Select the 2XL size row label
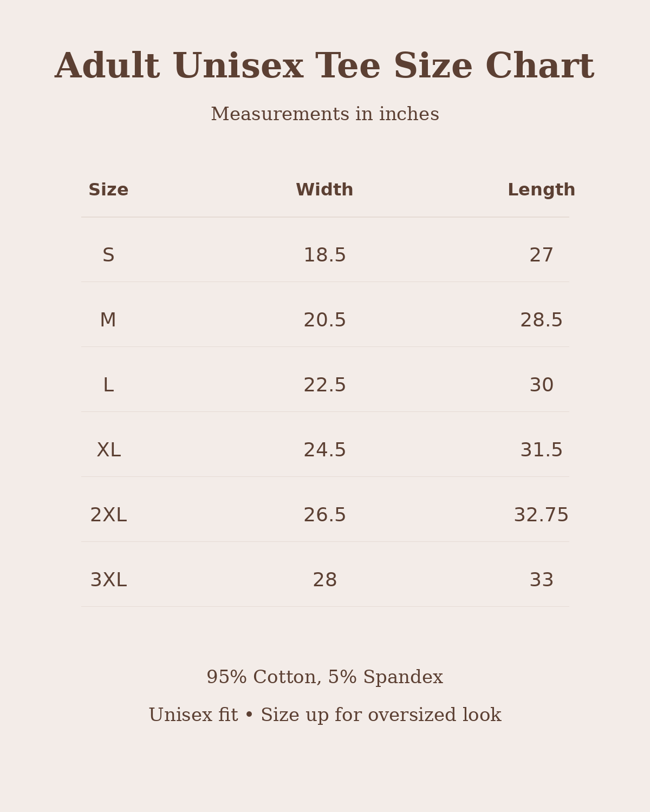Image resolution: width=650 pixels, height=812 pixels. click(108, 515)
